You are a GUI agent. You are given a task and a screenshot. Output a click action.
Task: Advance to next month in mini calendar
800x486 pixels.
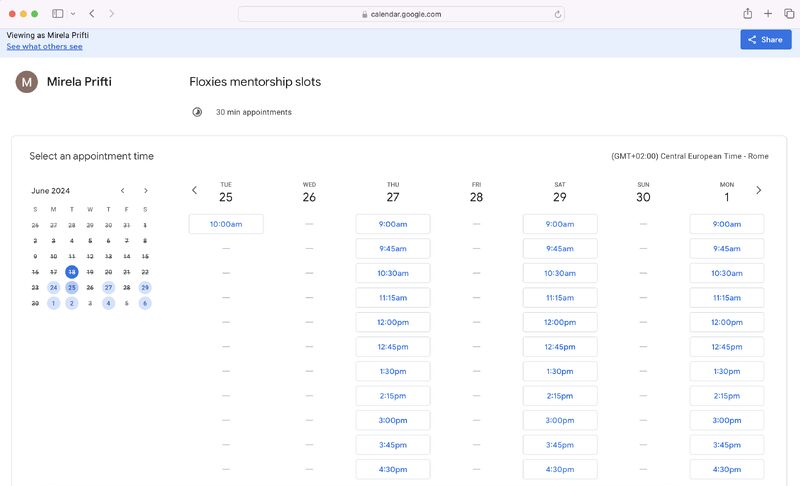146,190
